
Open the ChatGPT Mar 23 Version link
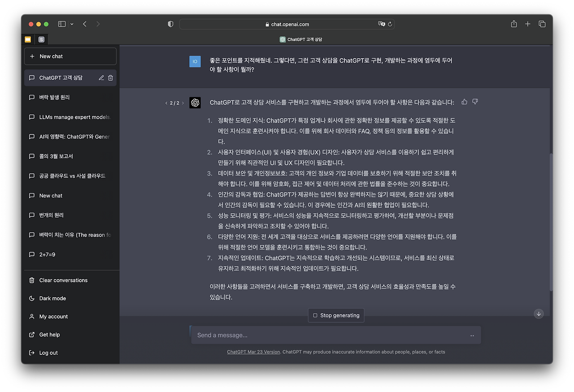(x=253, y=352)
